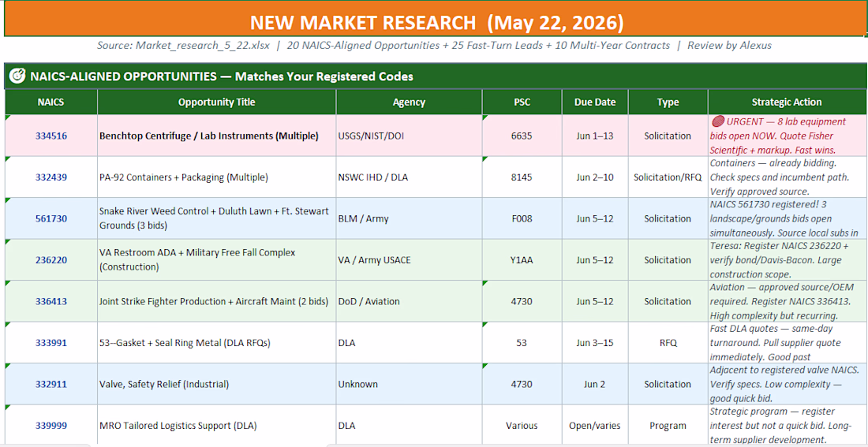Select the Source: Market_research_5_22.xlsx subtitle cell
The width and height of the screenshot is (868, 447).
(434, 46)
